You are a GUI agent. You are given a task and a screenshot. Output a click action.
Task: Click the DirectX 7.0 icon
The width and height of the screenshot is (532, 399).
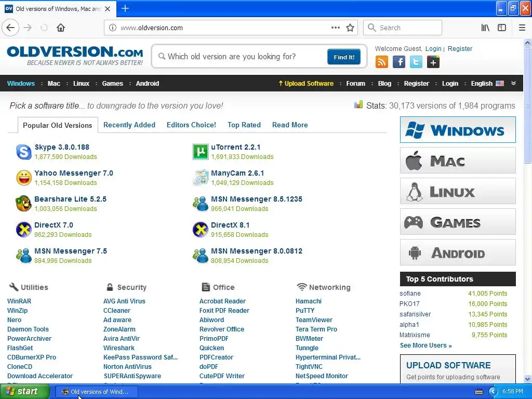pos(24,230)
